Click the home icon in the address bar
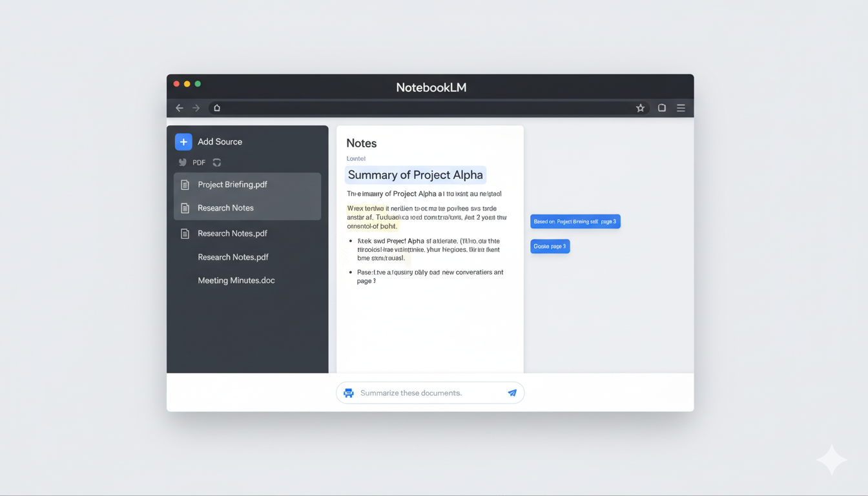868x496 pixels. click(217, 108)
